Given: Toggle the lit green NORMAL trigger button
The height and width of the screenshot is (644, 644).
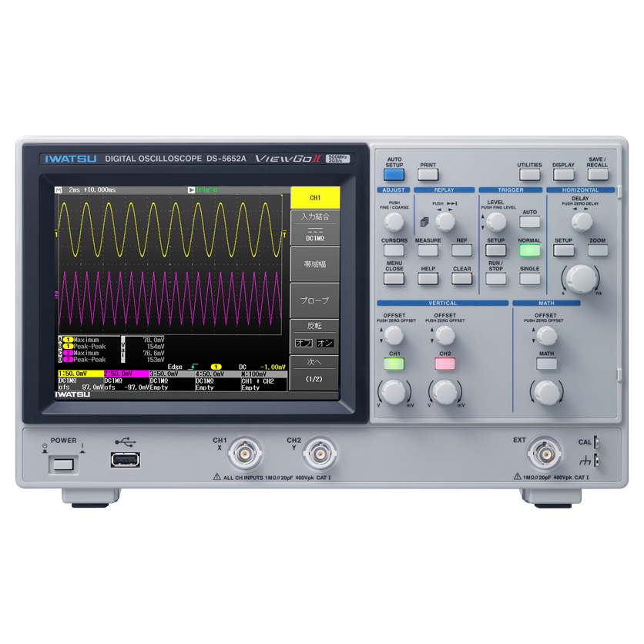Looking at the screenshot, I should 529,250.
